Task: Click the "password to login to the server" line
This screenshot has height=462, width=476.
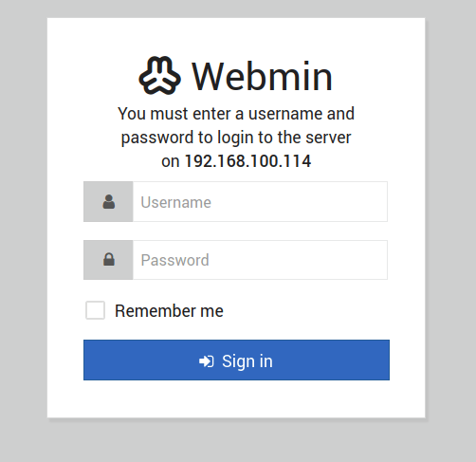Action: point(236,138)
